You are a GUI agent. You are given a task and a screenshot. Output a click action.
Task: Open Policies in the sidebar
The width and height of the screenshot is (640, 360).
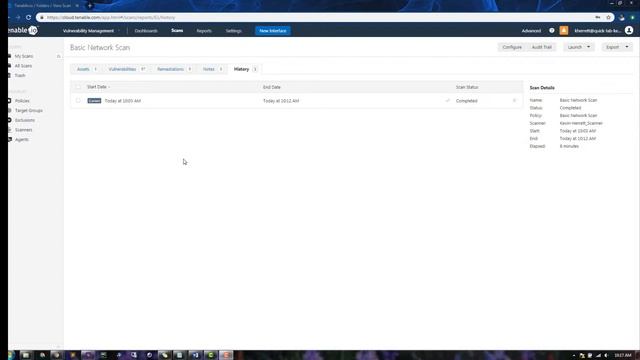[x=22, y=100]
